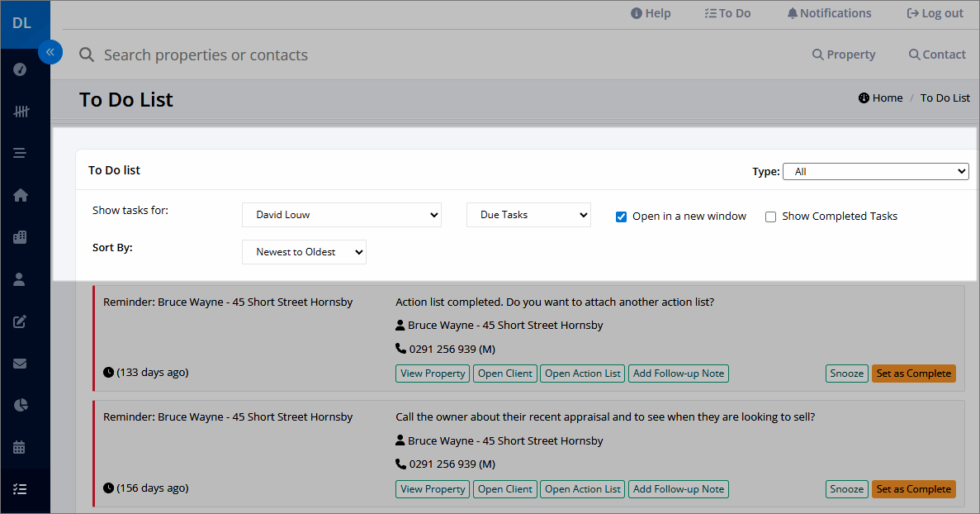
Task: Expand the Due Tasks dropdown
Action: point(528,215)
